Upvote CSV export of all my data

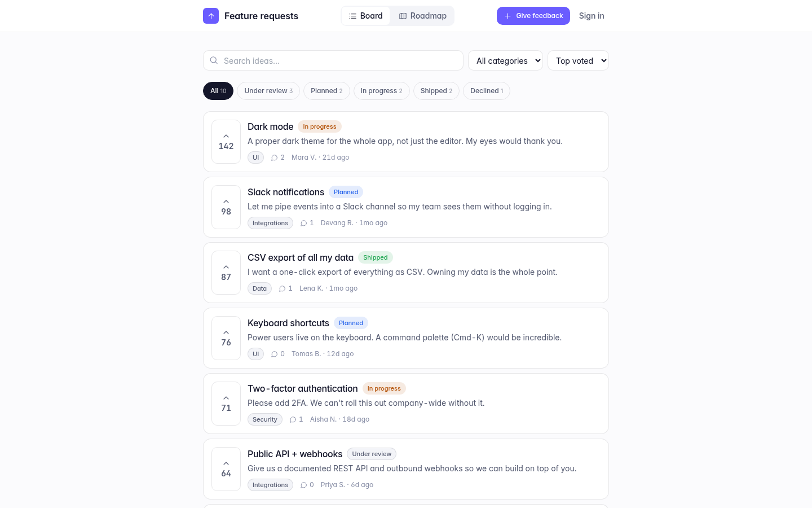pos(226,273)
